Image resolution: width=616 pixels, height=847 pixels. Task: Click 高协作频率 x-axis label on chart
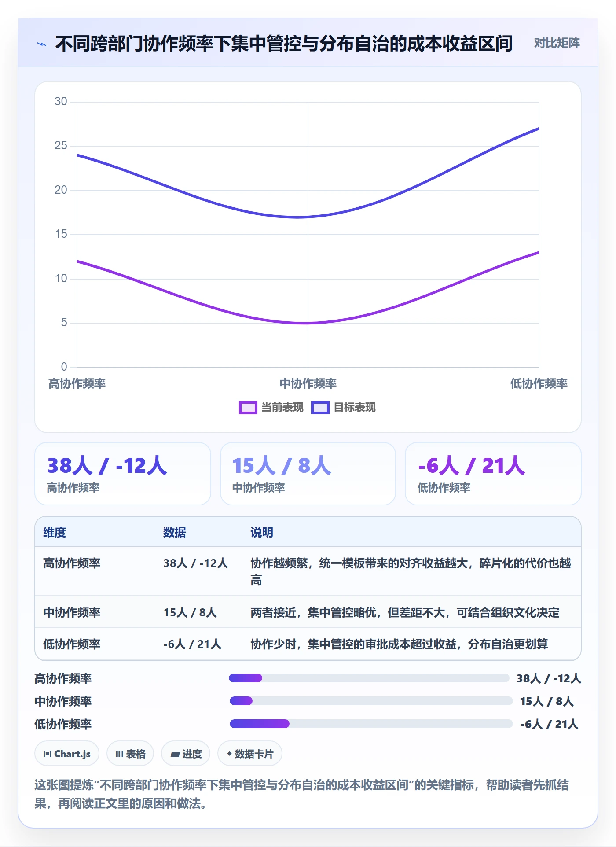(x=77, y=383)
